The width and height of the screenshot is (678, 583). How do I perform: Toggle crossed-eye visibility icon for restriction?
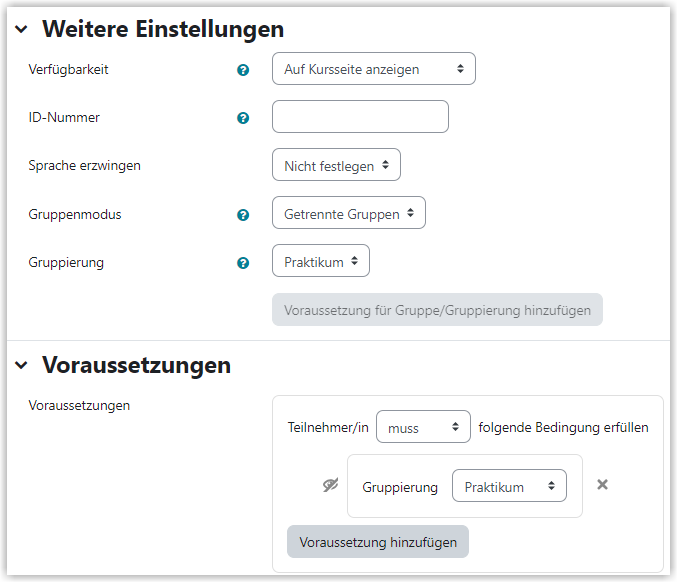click(331, 485)
